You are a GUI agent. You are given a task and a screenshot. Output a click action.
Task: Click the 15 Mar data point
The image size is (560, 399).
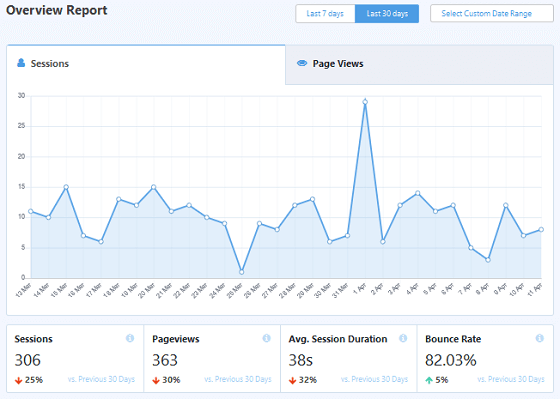[66, 187]
